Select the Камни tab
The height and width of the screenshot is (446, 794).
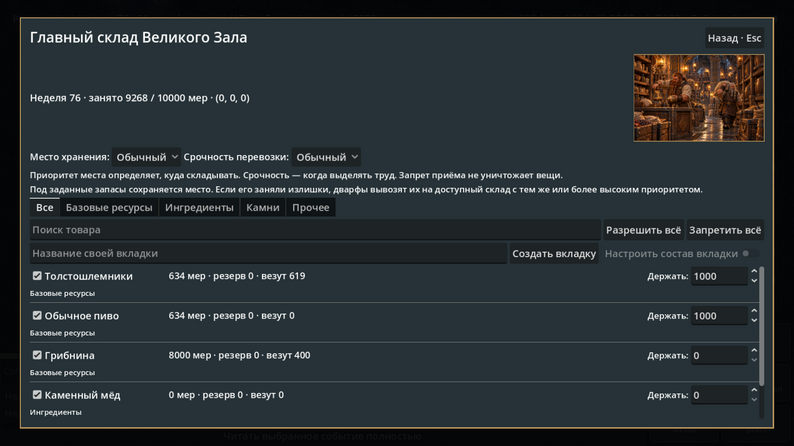(262, 208)
